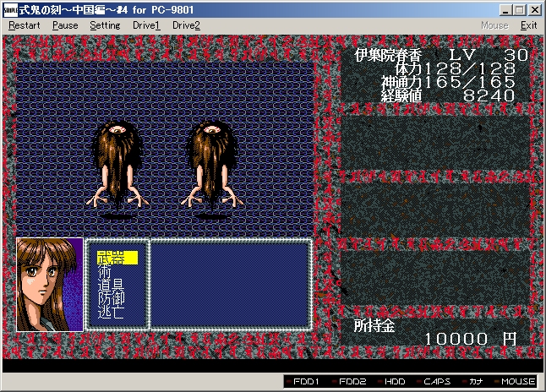Maximize the emulator window
Viewport: 546px width, 392px height.
tap(520, 10)
